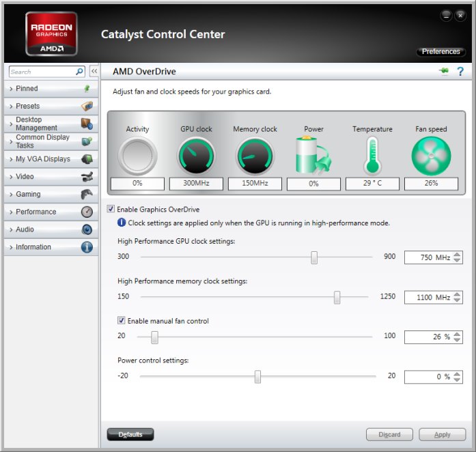Screen dimensions: 476x452
Task: Click the power control slider handle
Action: tap(257, 377)
